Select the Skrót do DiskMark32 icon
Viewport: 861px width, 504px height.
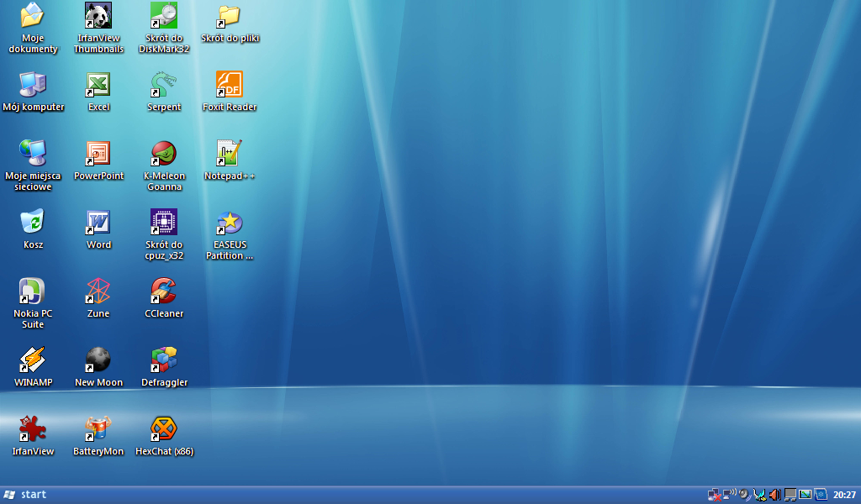(x=164, y=15)
